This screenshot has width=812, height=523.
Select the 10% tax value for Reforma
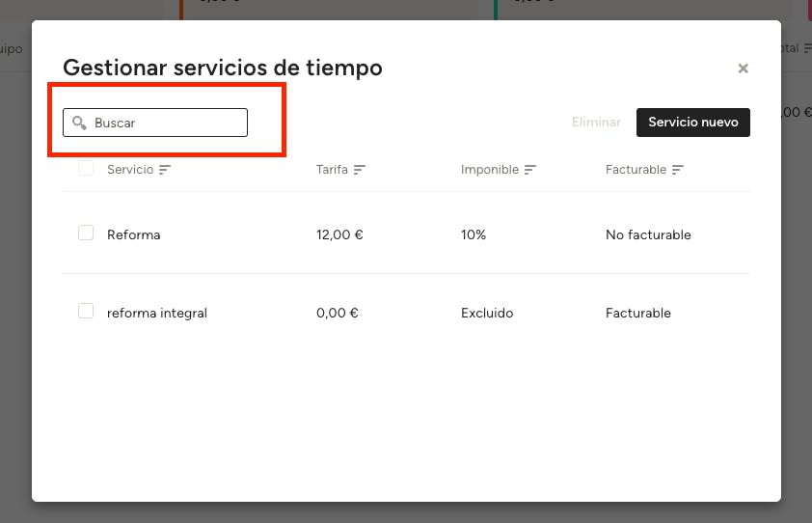[474, 234]
